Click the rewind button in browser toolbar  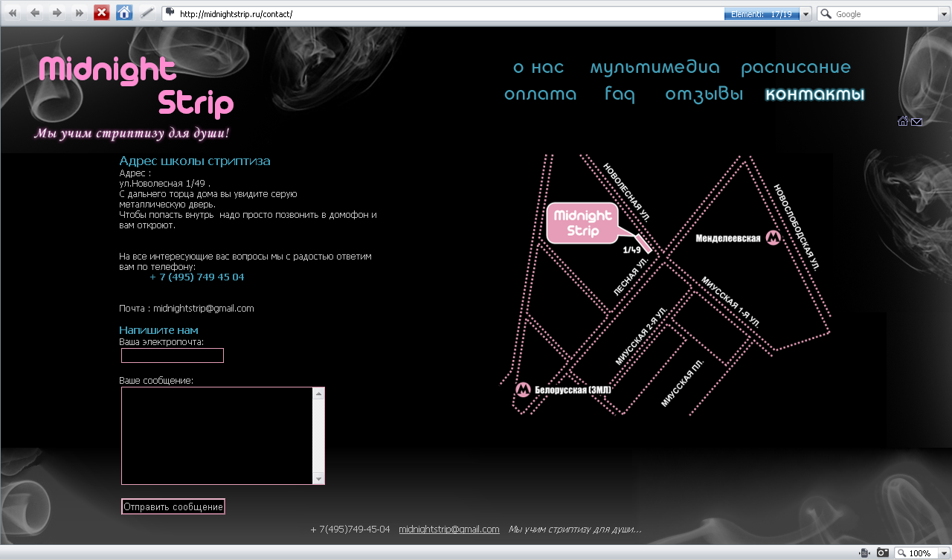pyautogui.click(x=13, y=13)
